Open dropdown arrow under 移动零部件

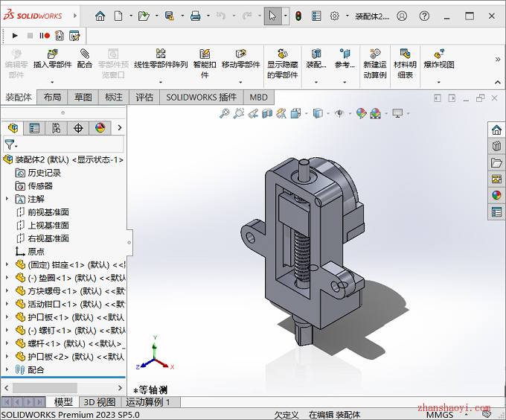point(241,83)
